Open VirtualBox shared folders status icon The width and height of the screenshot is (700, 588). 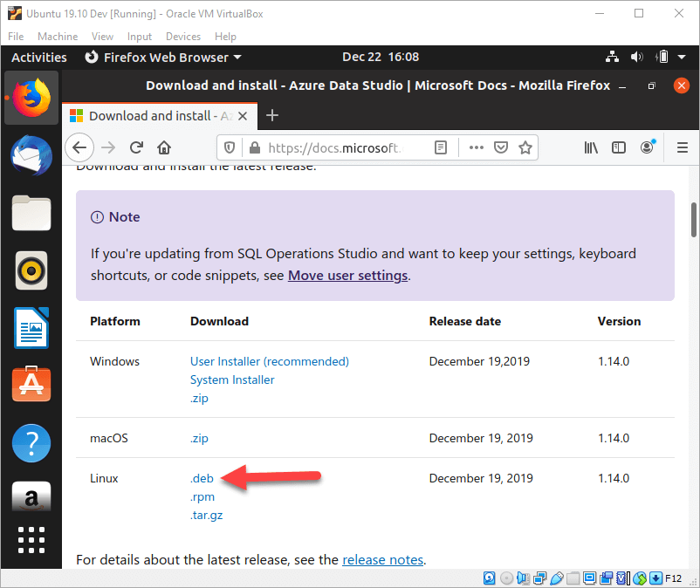pyautogui.click(x=573, y=578)
